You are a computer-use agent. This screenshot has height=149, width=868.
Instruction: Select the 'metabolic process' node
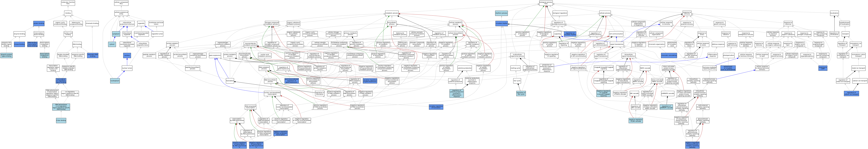pos(392,13)
